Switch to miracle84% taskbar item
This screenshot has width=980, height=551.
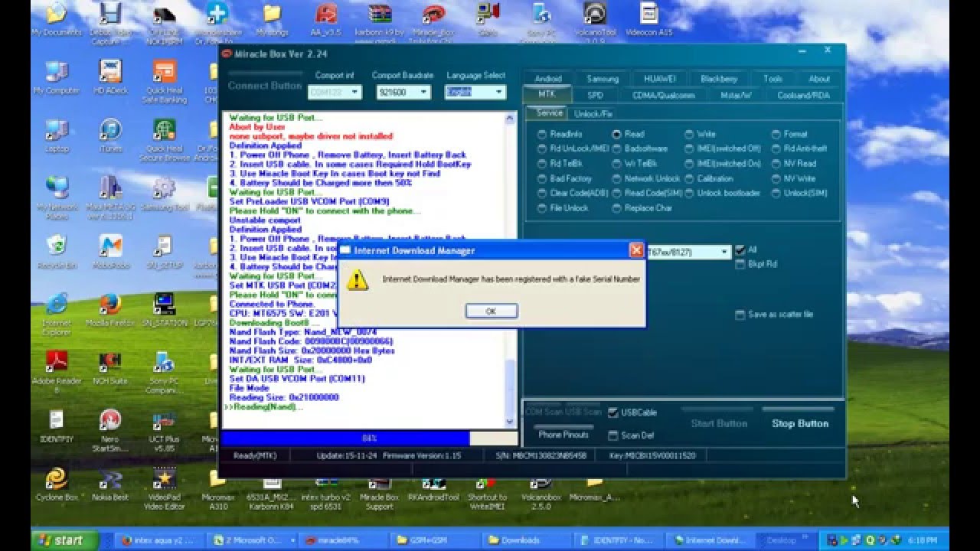point(345,540)
